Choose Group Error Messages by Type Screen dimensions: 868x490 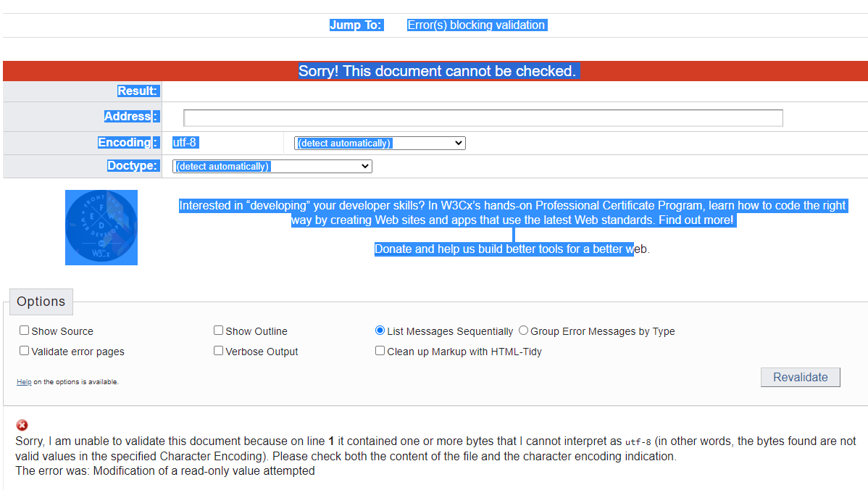point(523,331)
